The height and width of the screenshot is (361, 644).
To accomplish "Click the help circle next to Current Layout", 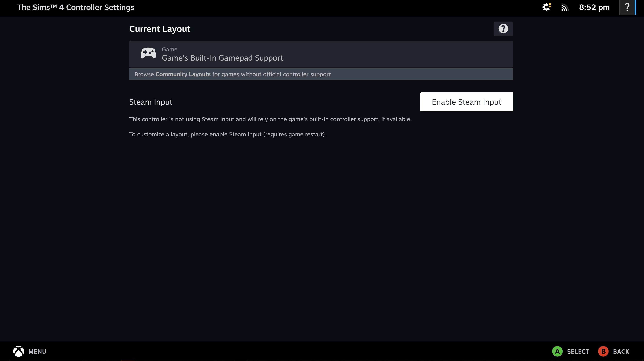I will [503, 28].
